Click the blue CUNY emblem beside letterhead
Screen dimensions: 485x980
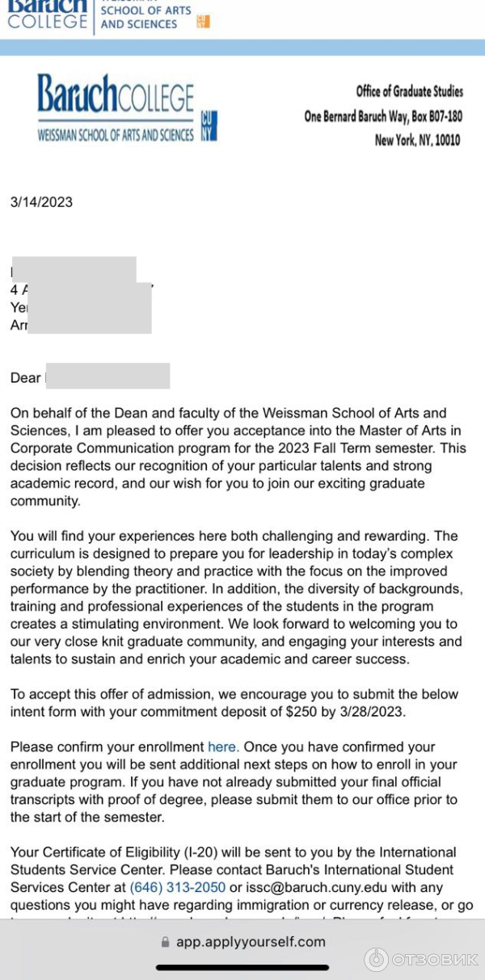(x=209, y=126)
